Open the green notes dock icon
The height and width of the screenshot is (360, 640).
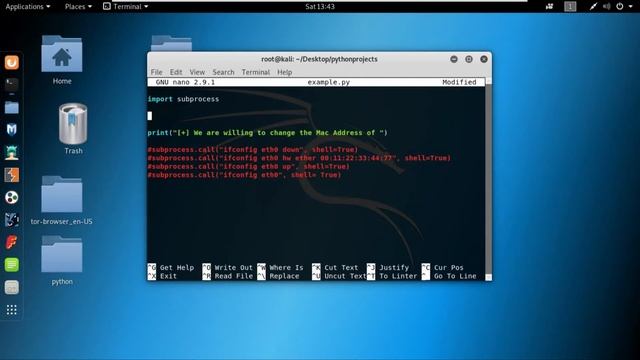[x=12, y=265]
